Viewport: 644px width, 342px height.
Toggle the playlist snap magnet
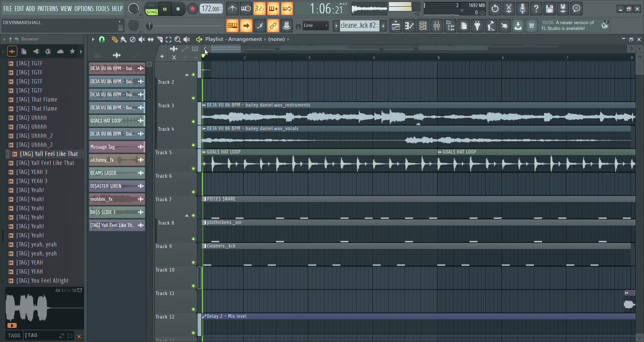[x=102, y=40]
